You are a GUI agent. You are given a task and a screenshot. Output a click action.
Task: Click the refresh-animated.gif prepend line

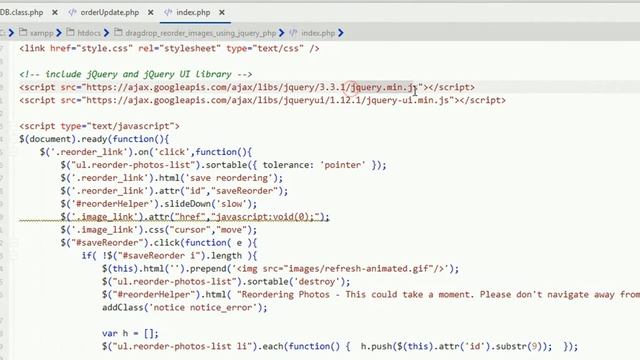281,269
